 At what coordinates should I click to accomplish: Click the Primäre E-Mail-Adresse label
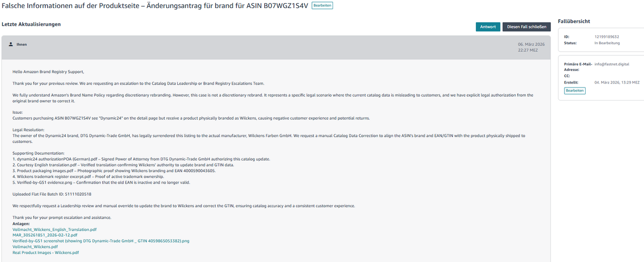579,67
